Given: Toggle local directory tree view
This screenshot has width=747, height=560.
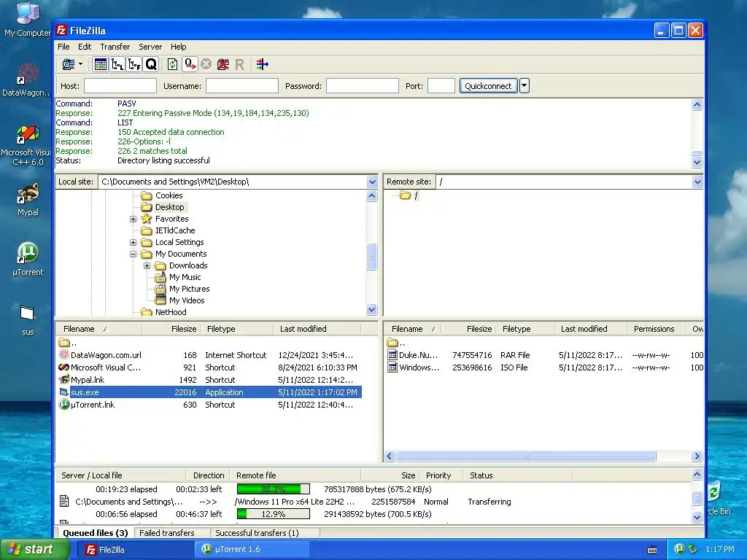Looking at the screenshot, I should coord(117,64).
